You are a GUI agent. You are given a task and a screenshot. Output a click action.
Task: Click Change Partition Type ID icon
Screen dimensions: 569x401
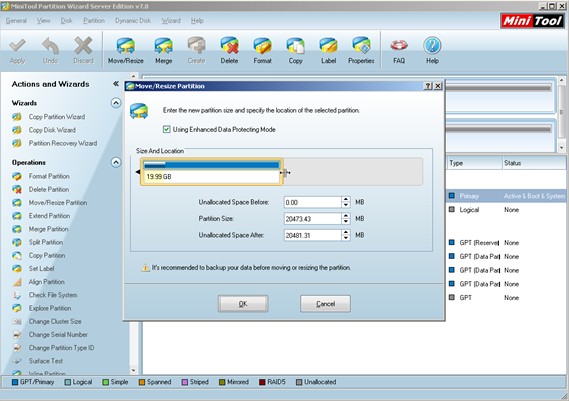(17, 348)
